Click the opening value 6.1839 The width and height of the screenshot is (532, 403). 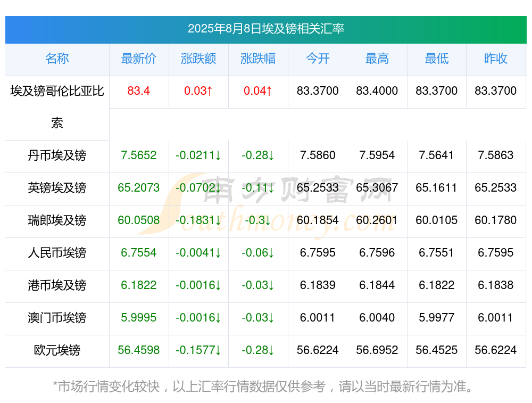point(318,285)
